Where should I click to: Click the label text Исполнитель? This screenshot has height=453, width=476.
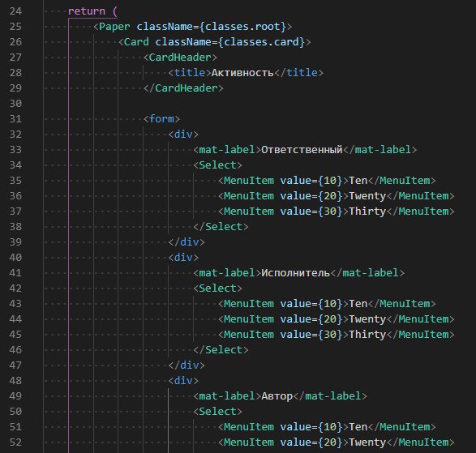tap(295, 273)
